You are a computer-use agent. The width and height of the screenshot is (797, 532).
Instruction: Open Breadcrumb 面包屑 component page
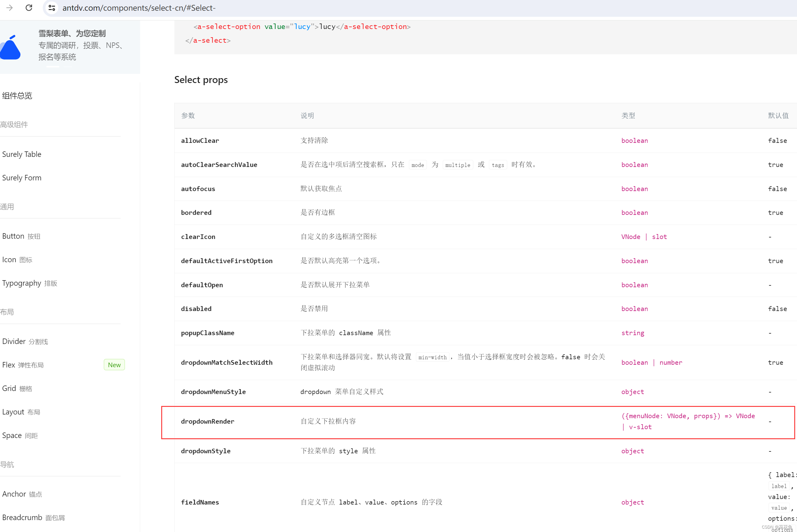coord(33,518)
